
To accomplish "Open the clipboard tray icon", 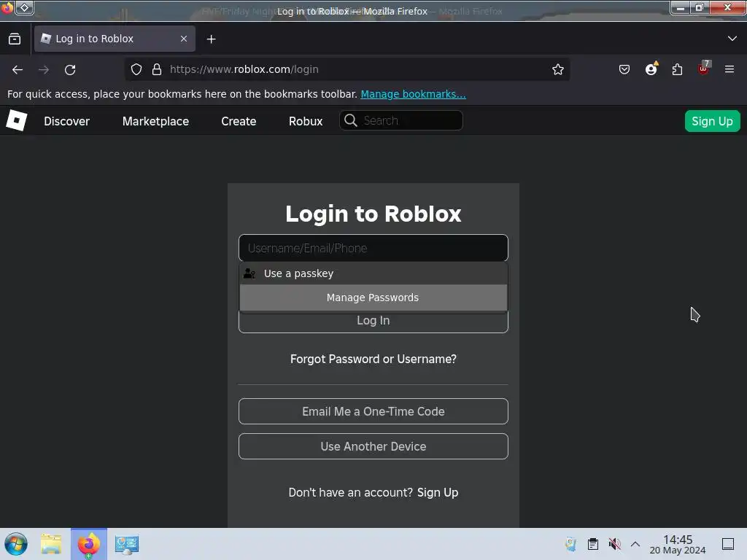I will (x=592, y=544).
